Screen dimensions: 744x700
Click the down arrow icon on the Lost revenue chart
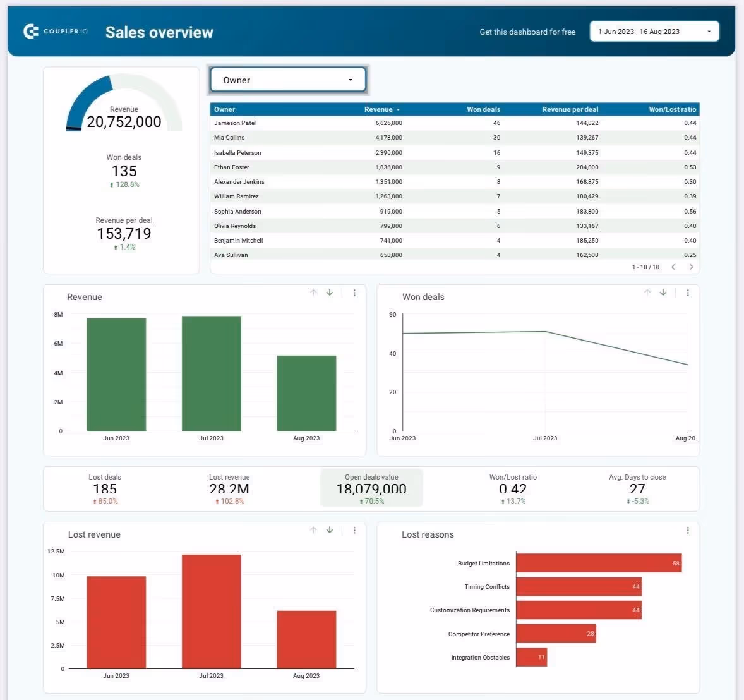[x=329, y=530]
